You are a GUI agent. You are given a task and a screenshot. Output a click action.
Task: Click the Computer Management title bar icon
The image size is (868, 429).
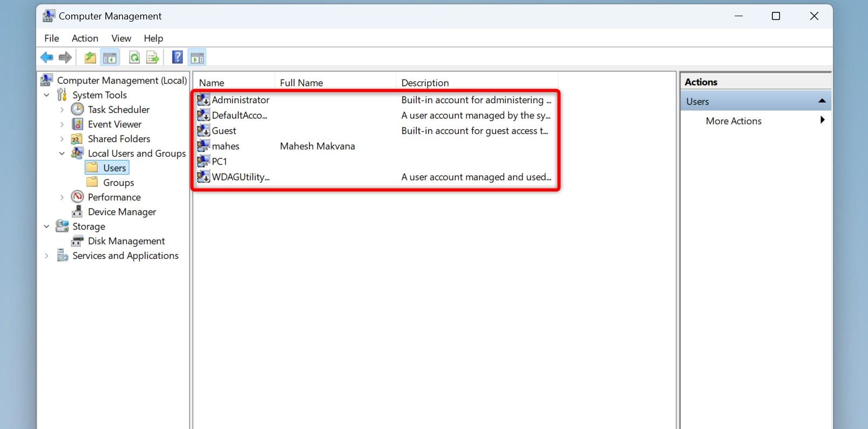[x=49, y=16]
